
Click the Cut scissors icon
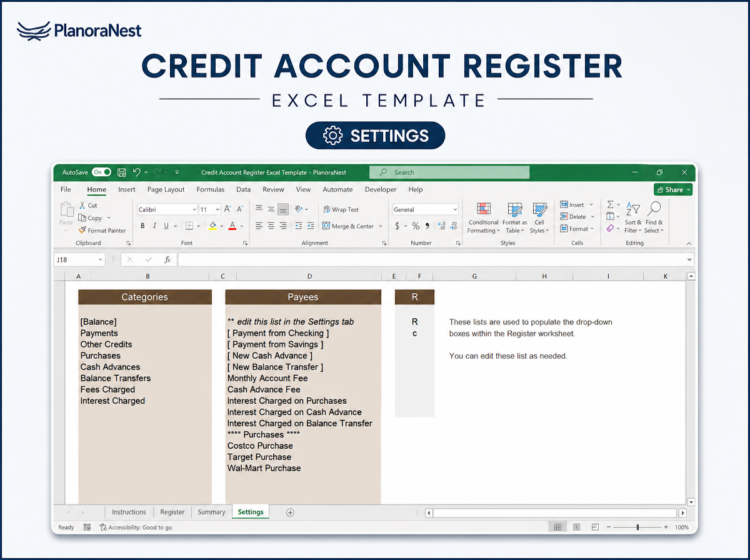tap(82, 206)
